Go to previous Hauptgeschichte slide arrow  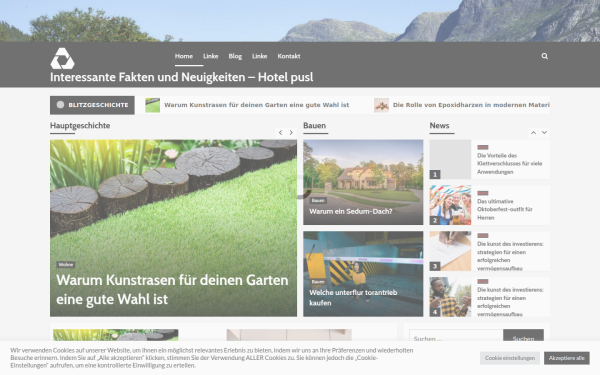[x=280, y=132]
